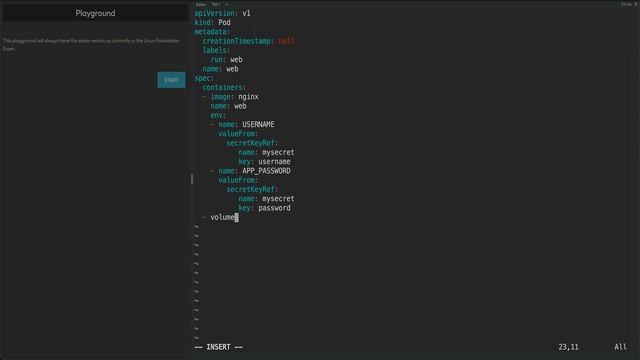Click the 'creationTimestamp' key

[237, 41]
